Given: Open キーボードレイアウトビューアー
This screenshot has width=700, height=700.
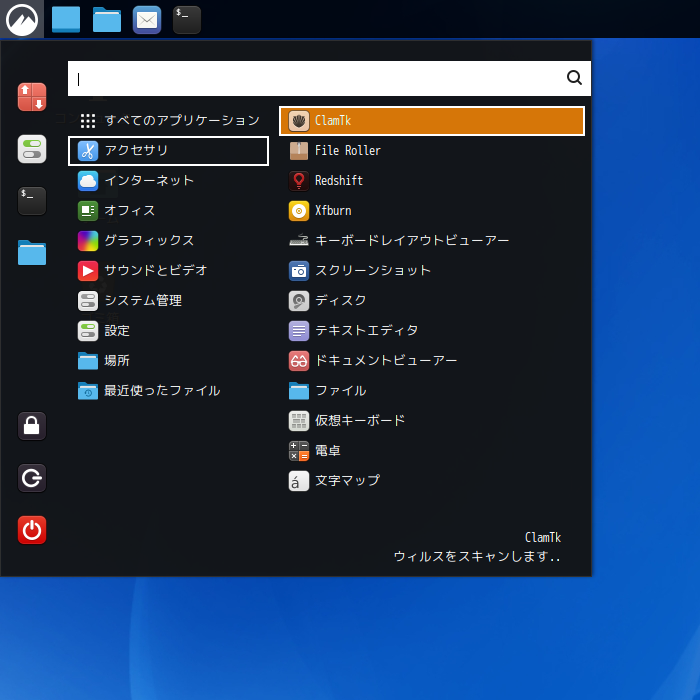Looking at the screenshot, I should click(432, 240).
